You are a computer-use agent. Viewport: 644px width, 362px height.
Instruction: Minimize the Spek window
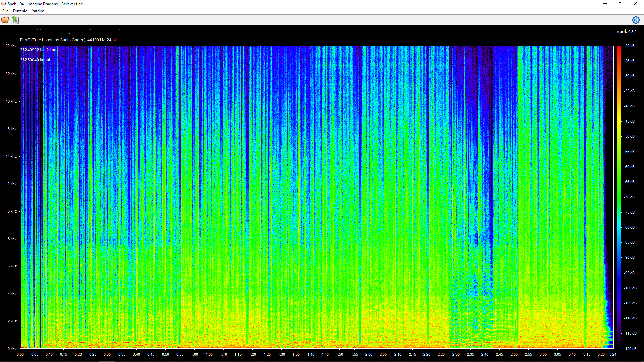605,4
